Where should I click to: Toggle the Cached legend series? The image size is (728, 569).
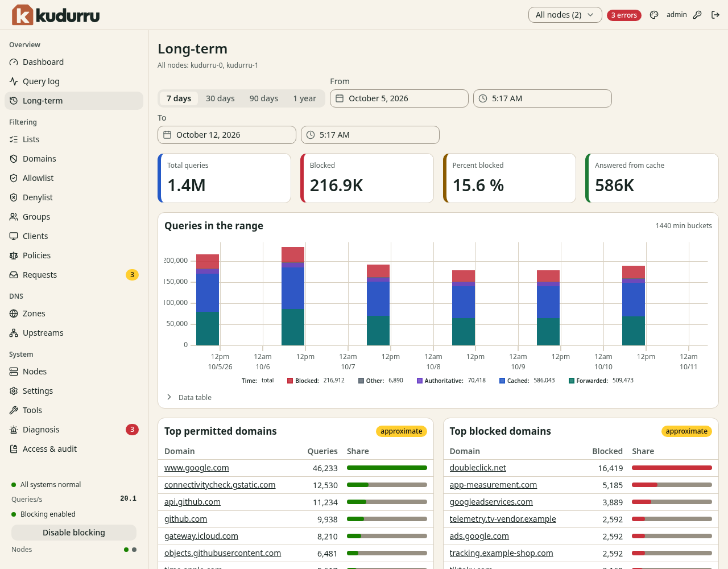click(x=527, y=381)
